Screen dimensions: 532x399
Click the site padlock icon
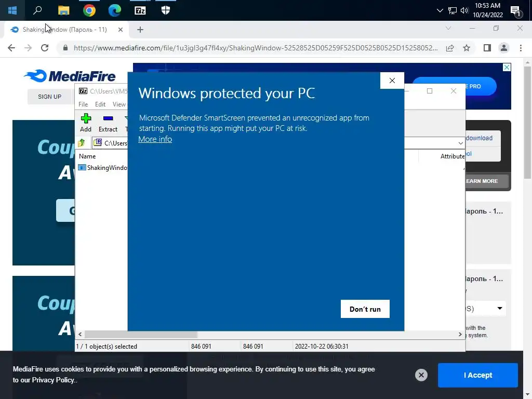pos(65,48)
